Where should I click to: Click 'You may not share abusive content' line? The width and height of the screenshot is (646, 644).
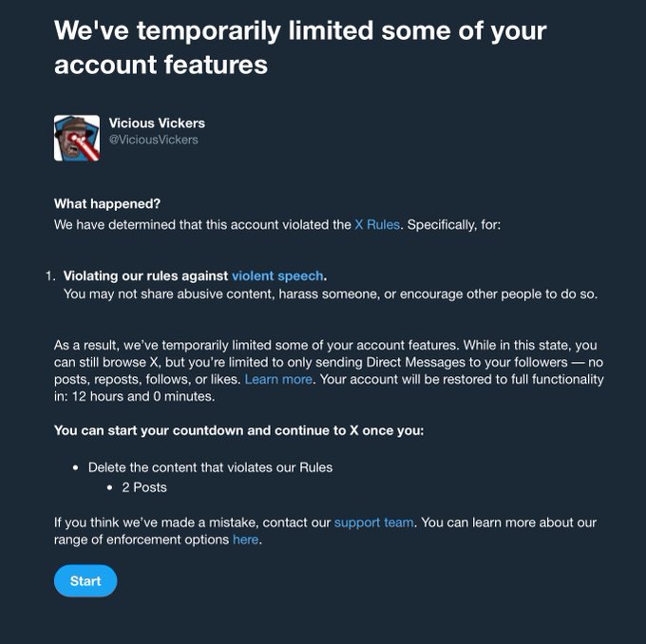(x=330, y=294)
